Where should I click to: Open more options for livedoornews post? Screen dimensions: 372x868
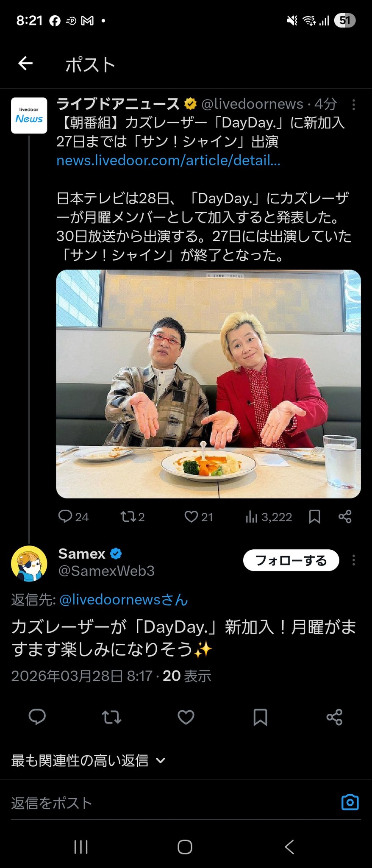pos(353,104)
